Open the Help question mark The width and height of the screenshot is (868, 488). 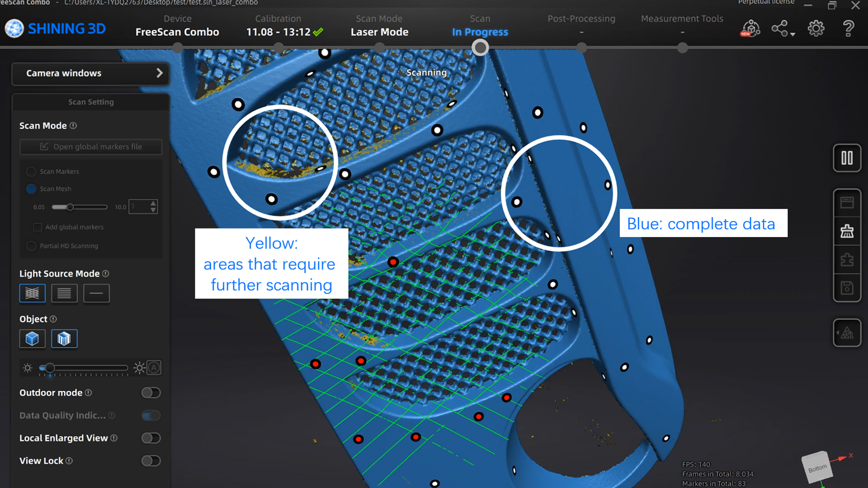click(848, 28)
